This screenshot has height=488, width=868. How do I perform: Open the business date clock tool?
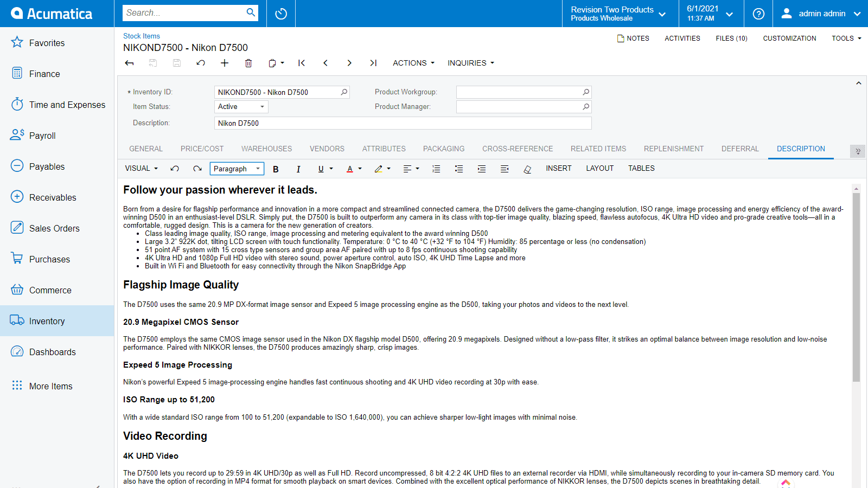(280, 13)
